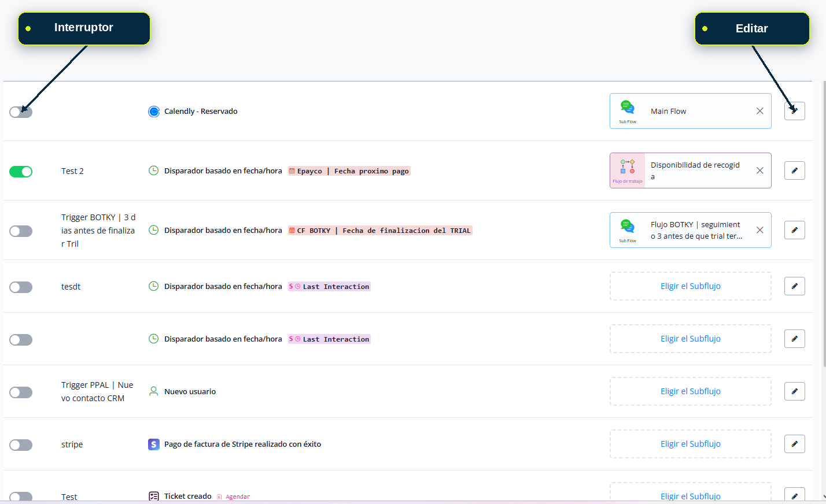
Task: Click Nuevo usuario label
Action: click(190, 392)
